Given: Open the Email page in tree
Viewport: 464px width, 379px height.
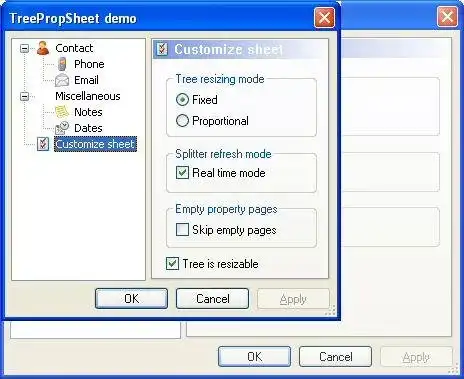Looking at the screenshot, I should point(86,80).
